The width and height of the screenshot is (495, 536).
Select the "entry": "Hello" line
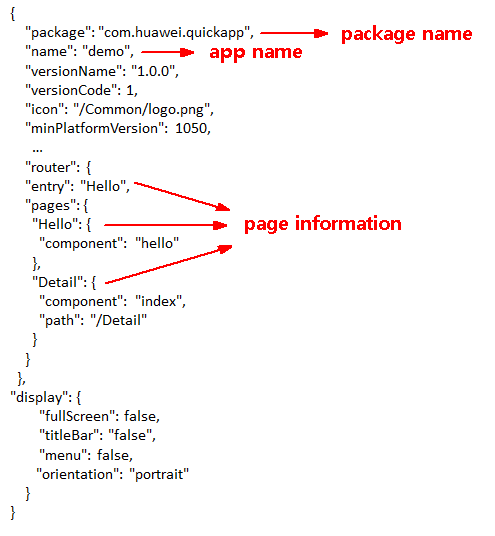point(78,187)
